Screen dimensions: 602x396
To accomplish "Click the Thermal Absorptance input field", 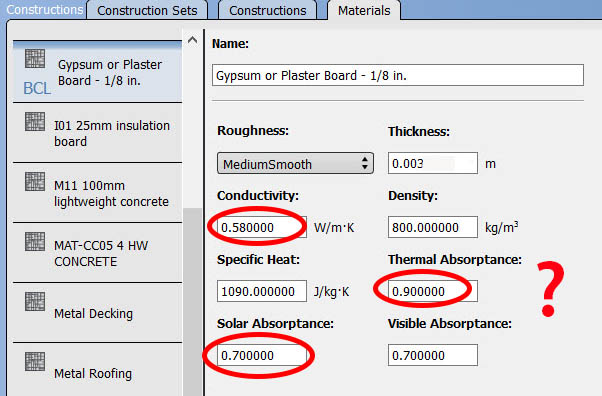I will click(433, 291).
